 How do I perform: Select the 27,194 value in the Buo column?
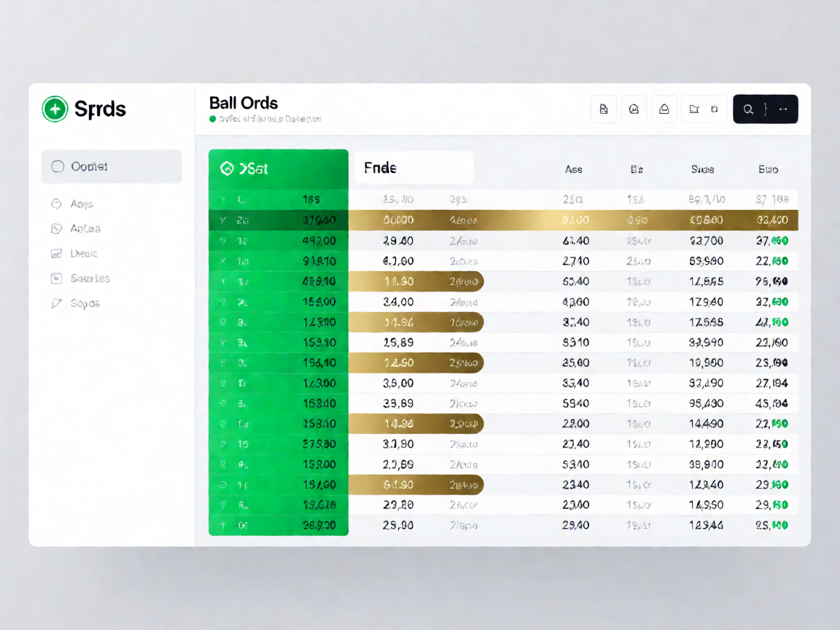click(x=771, y=383)
